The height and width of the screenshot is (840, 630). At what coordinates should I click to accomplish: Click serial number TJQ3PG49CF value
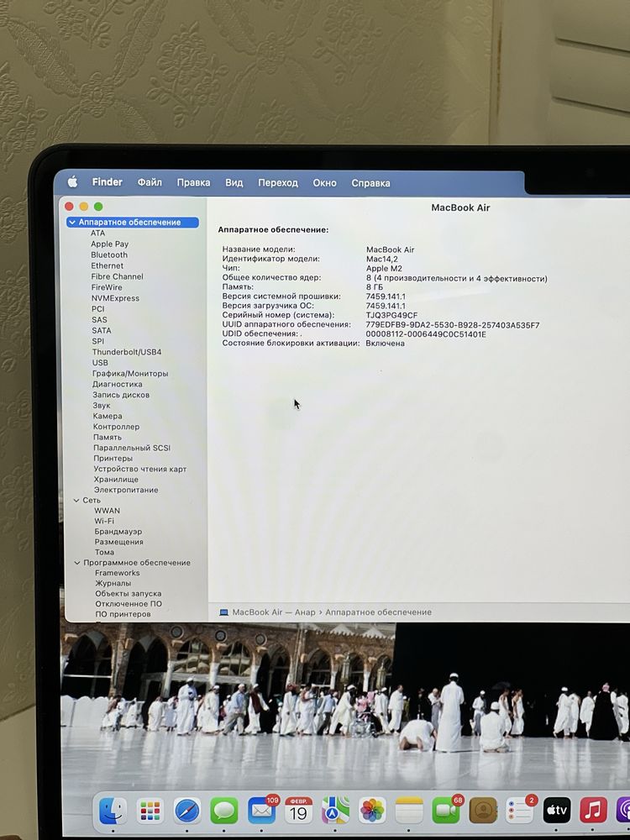click(391, 316)
